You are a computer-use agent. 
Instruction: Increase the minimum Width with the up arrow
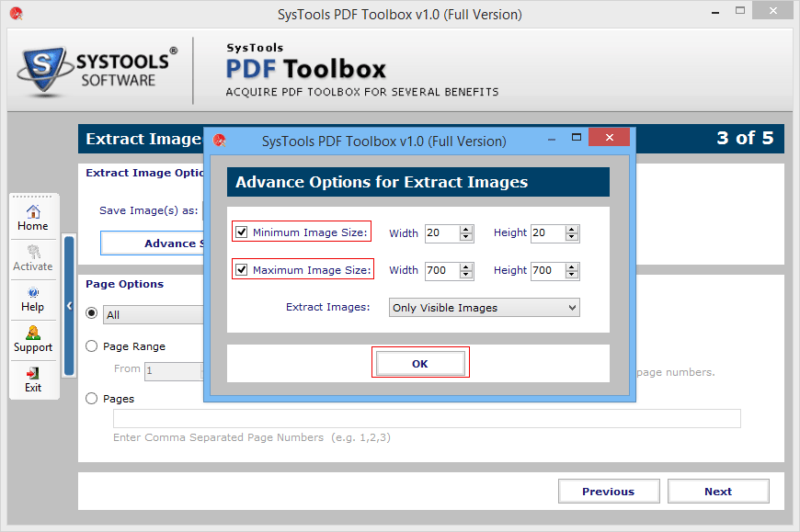pyautogui.click(x=466, y=230)
